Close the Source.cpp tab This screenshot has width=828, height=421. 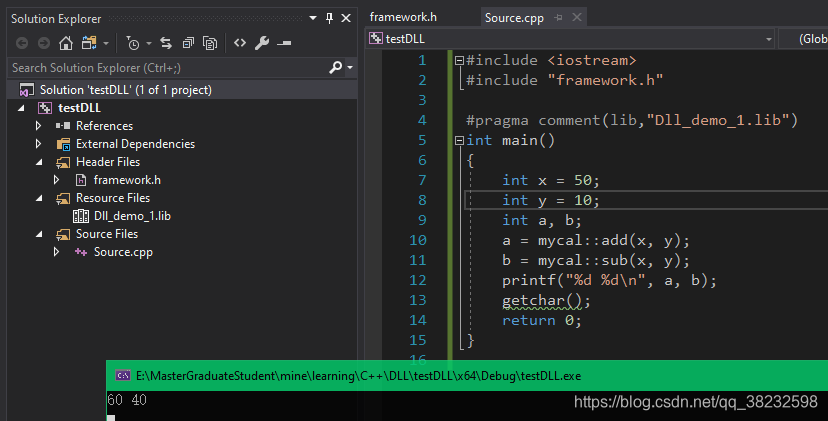tap(577, 17)
